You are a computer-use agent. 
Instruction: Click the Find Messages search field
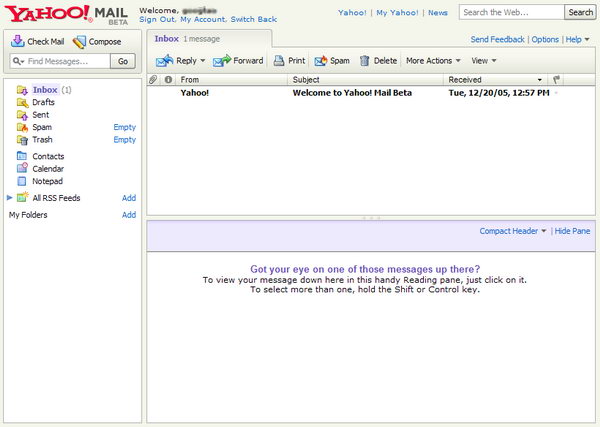(x=60, y=61)
